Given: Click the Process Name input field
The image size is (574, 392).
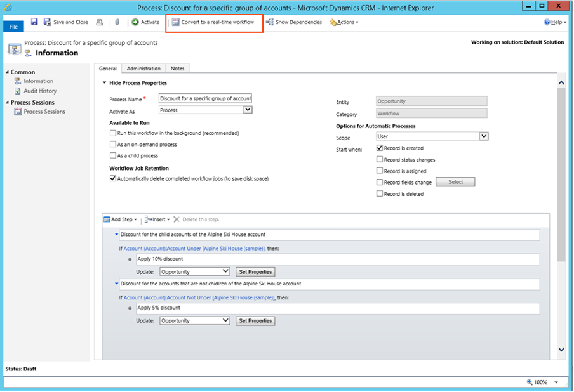Looking at the screenshot, I should click(205, 98).
